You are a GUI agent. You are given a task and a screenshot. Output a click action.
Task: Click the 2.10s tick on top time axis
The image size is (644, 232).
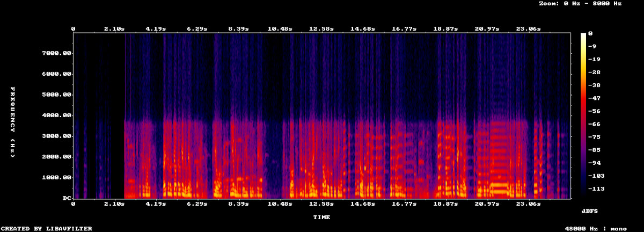(x=114, y=28)
